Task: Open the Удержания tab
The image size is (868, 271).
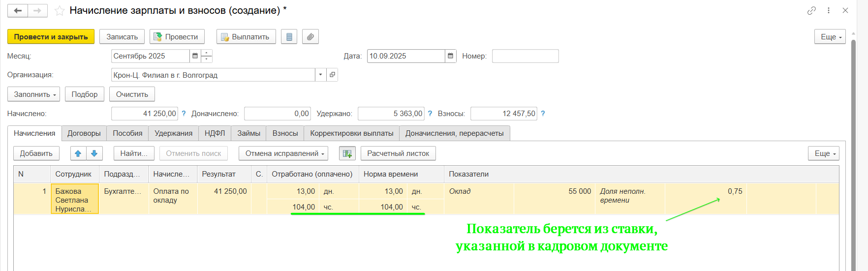Action: pos(173,133)
